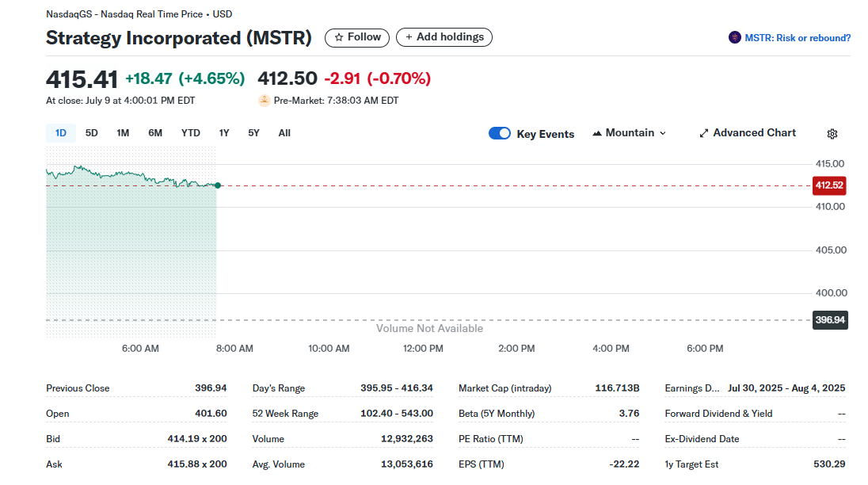Click the 10:00 AM time axis label
The image size is (868, 485).
pos(329,349)
